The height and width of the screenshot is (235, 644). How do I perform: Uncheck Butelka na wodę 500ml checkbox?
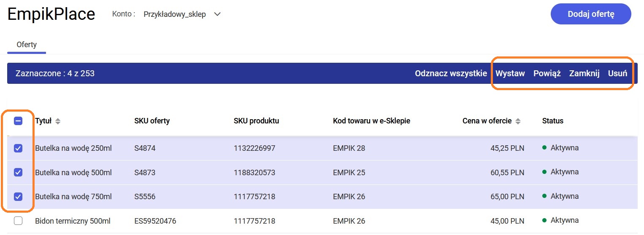[x=18, y=172]
